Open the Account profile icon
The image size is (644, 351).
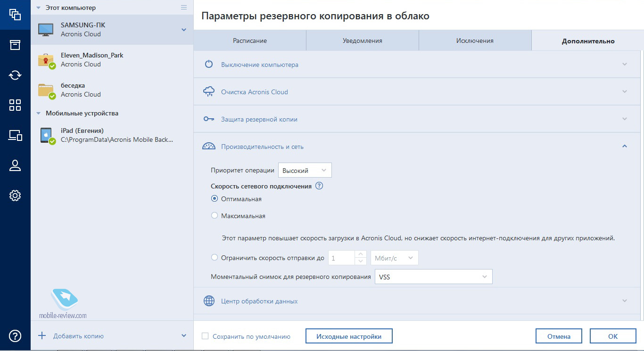[15, 165]
